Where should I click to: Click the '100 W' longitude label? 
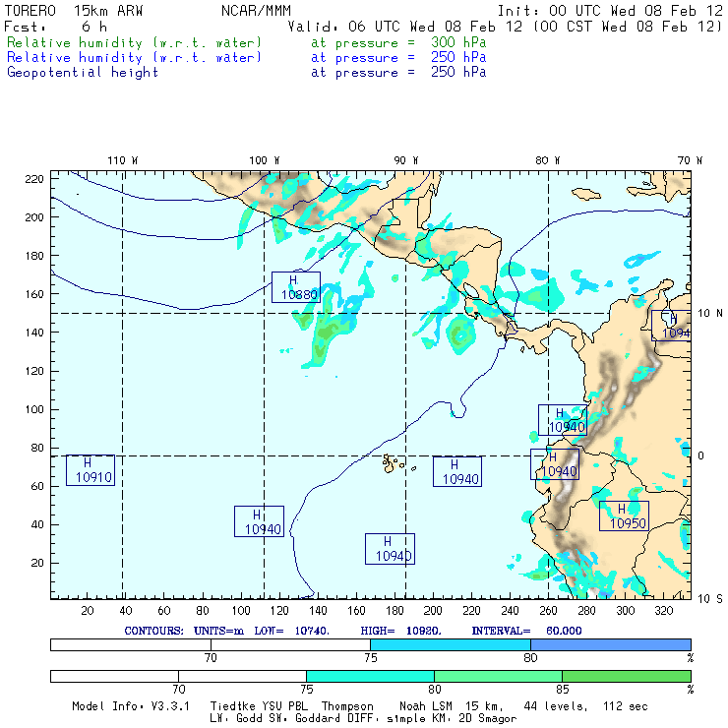pyautogui.click(x=265, y=160)
